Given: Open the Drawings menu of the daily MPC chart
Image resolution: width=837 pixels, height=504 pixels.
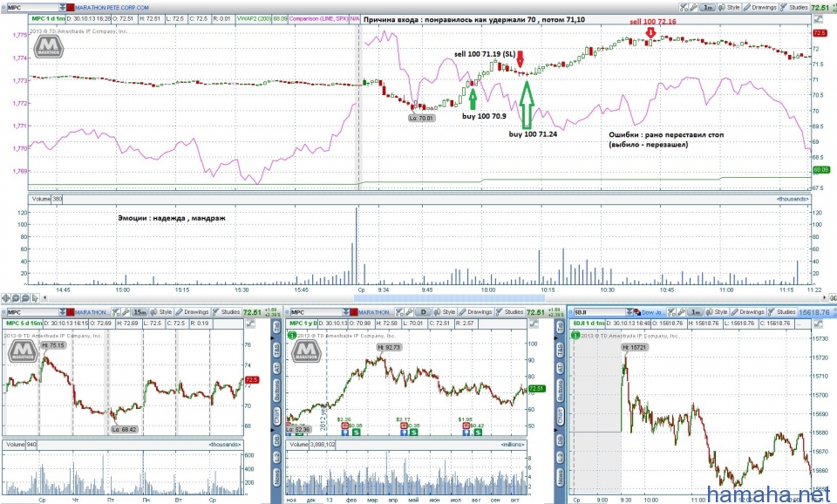Looking at the screenshot, I should (476, 312).
